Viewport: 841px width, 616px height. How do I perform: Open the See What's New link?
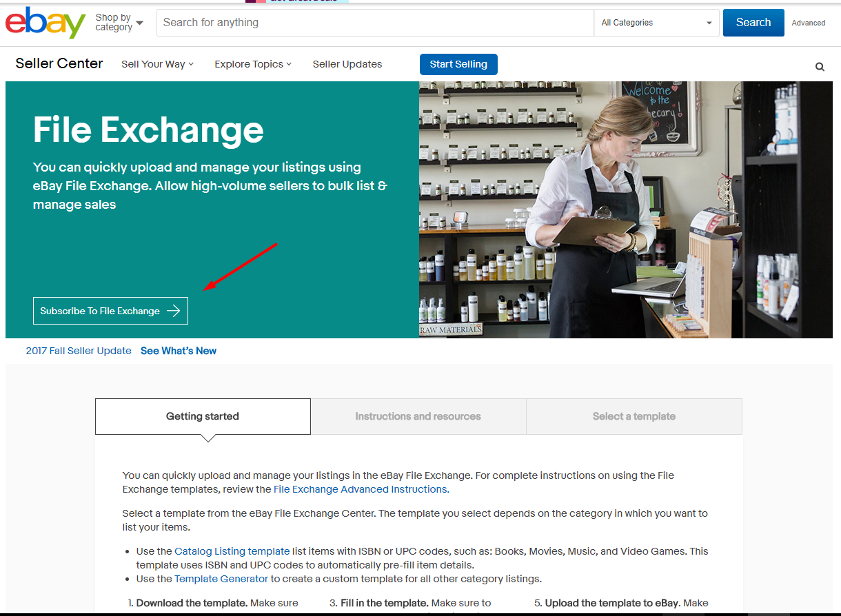(179, 351)
